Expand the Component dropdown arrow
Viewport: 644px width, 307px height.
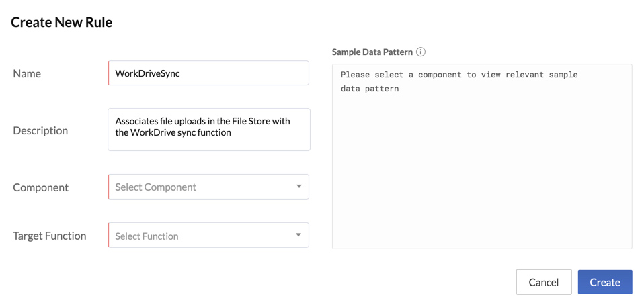pyautogui.click(x=299, y=187)
